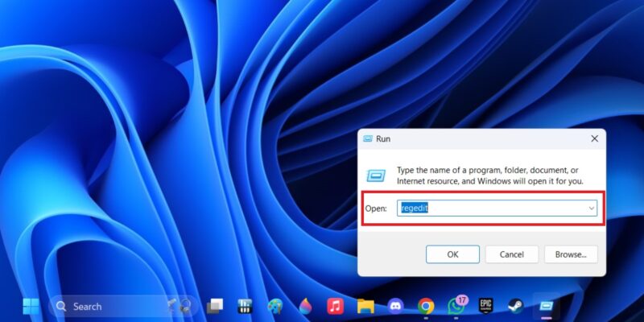Confirm with the OK button

452,254
